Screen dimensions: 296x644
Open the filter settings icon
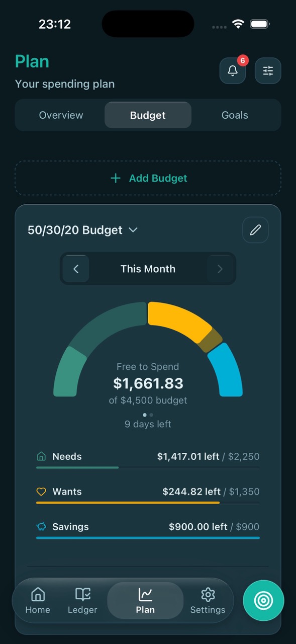268,70
